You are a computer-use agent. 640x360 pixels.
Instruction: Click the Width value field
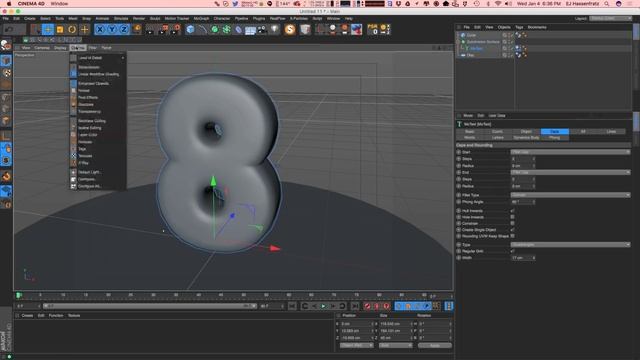coord(522,258)
